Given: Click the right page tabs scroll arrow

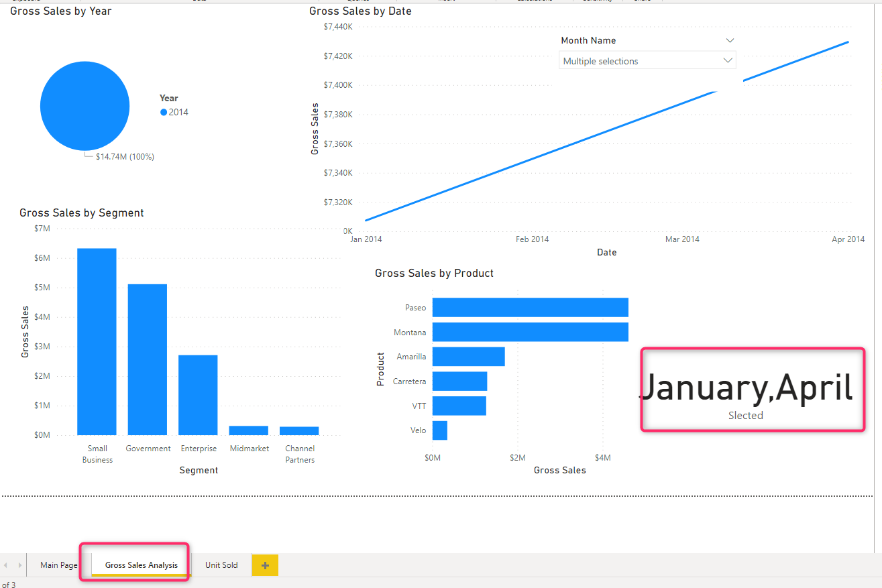Looking at the screenshot, I should 19,565.
